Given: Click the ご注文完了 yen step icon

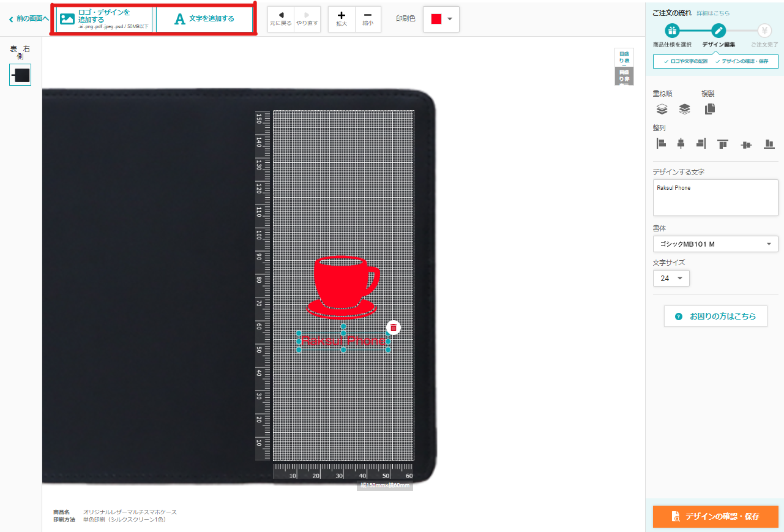Looking at the screenshot, I should [764, 31].
